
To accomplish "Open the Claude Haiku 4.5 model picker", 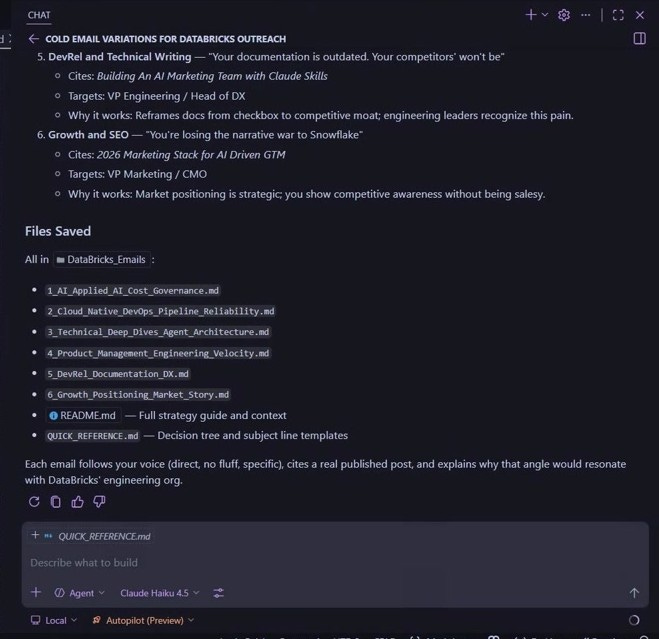I will [x=159, y=593].
